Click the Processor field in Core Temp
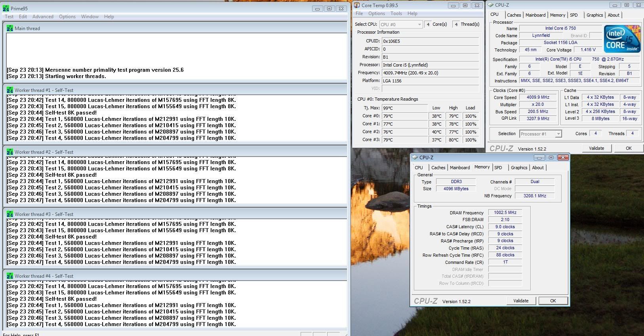 tap(430, 65)
